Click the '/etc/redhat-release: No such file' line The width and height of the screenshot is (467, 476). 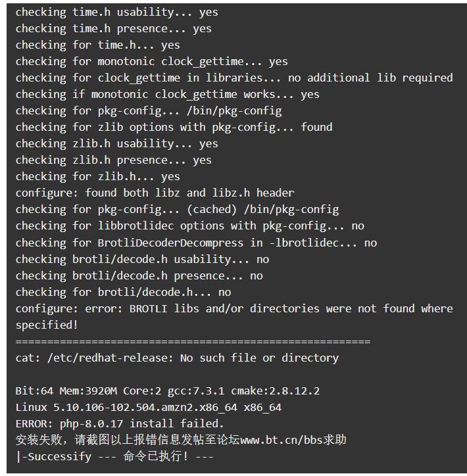(177, 358)
